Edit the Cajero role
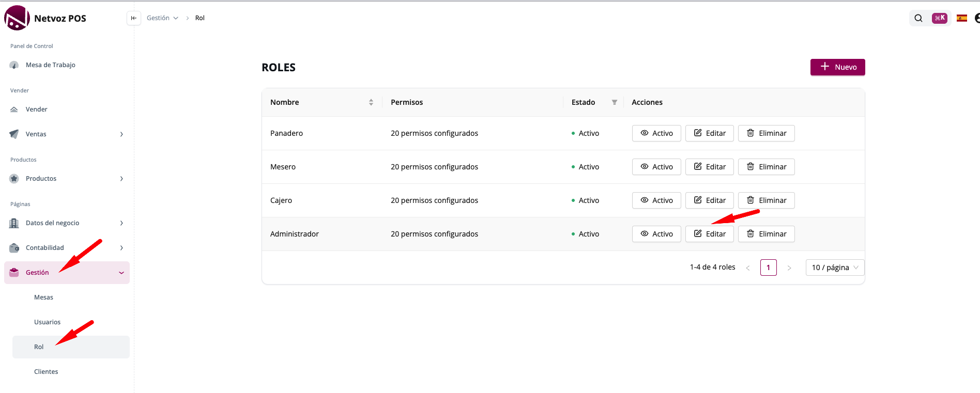 pos(709,200)
